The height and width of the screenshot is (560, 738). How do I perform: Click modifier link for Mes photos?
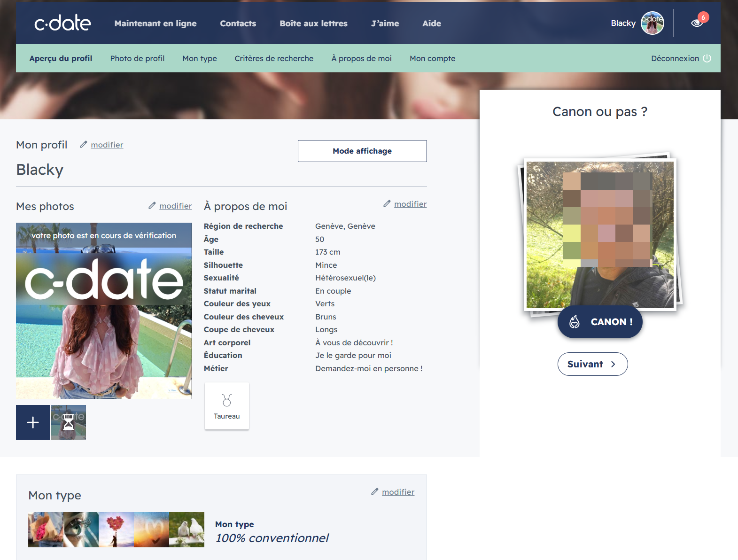(176, 206)
